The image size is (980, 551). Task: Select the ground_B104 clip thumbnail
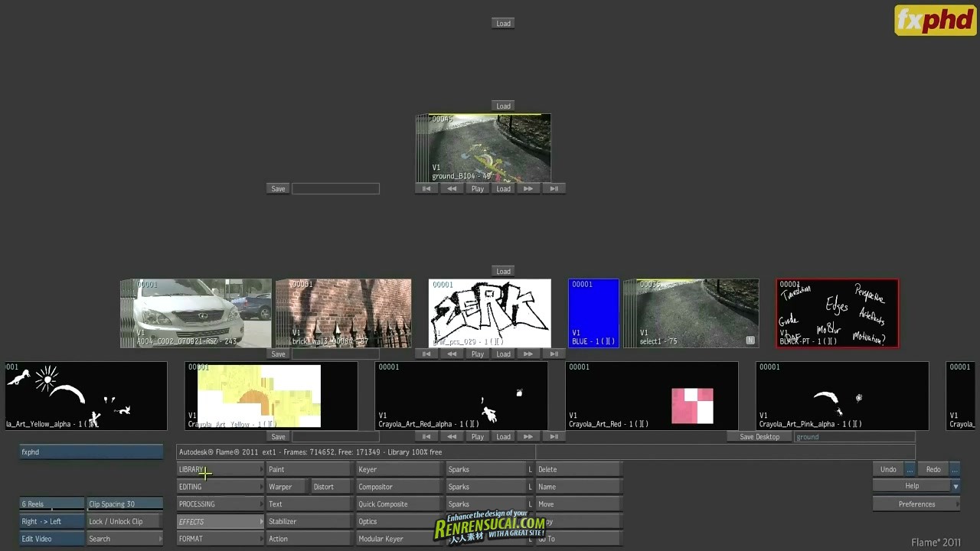(x=483, y=148)
